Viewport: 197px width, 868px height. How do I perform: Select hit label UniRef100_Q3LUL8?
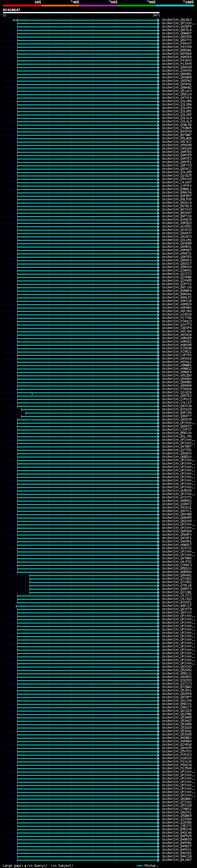pos(177,122)
